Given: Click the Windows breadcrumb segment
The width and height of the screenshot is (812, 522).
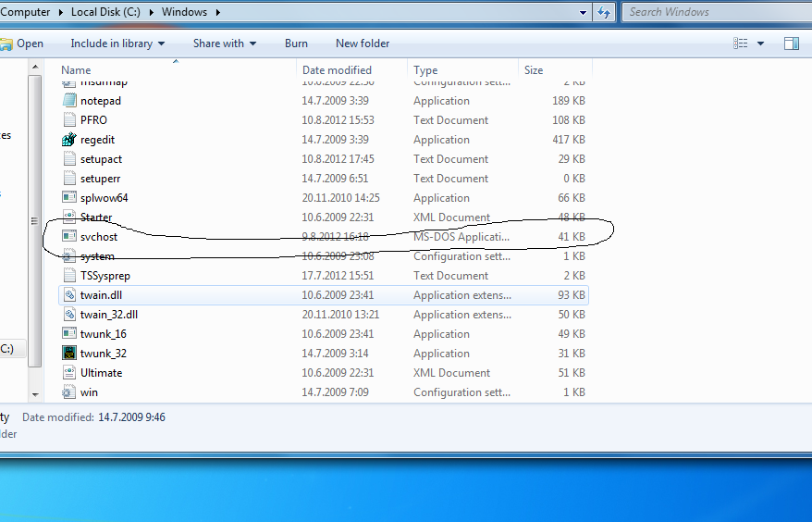Looking at the screenshot, I should pyautogui.click(x=184, y=12).
